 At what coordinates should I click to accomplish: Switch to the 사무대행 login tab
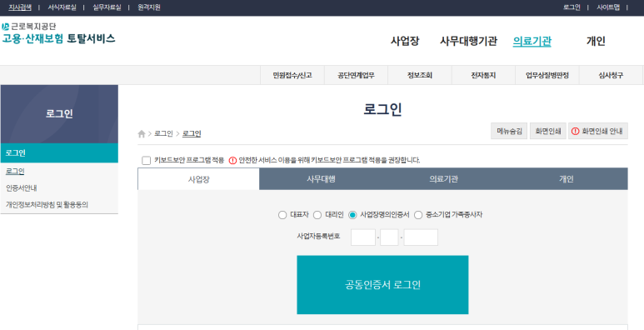321,179
